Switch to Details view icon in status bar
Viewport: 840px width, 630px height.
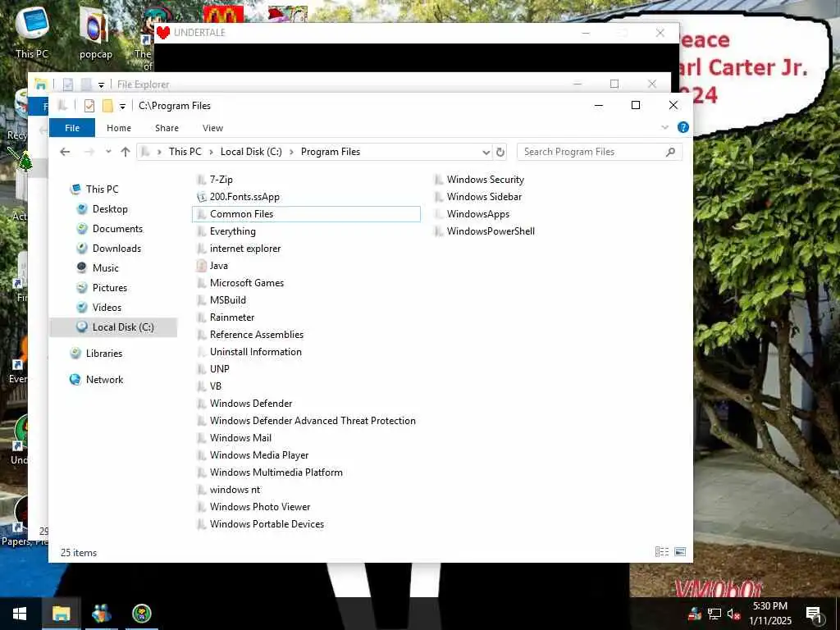click(x=662, y=552)
